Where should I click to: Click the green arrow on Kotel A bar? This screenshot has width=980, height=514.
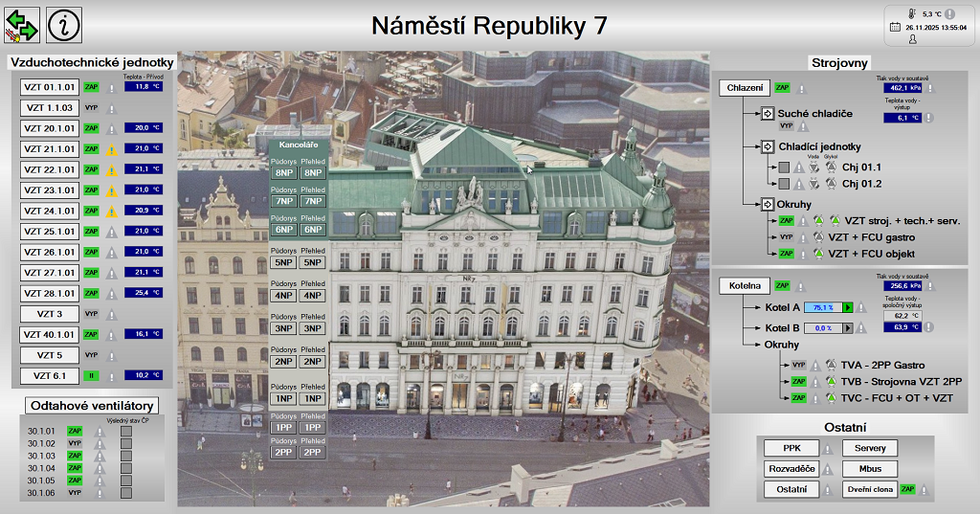pos(848,307)
